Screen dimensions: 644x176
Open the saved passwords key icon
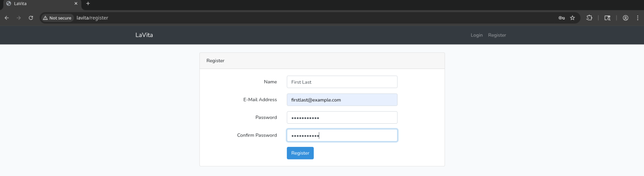(561, 18)
